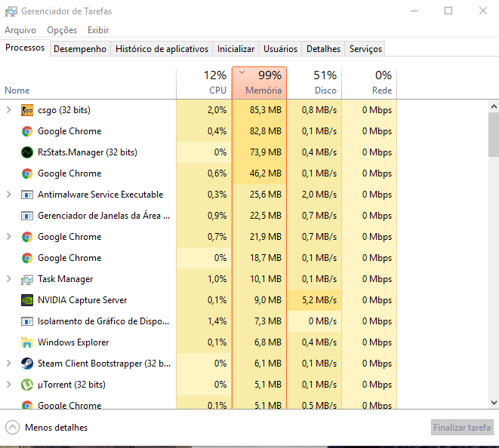
Task: Open the Opções menu
Action: 62,30
